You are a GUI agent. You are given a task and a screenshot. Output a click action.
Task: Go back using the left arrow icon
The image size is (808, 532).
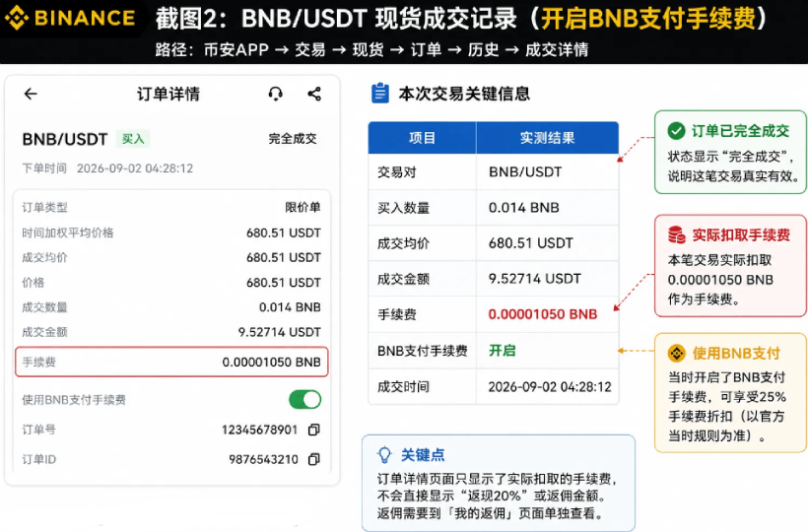click(x=31, y=94)
